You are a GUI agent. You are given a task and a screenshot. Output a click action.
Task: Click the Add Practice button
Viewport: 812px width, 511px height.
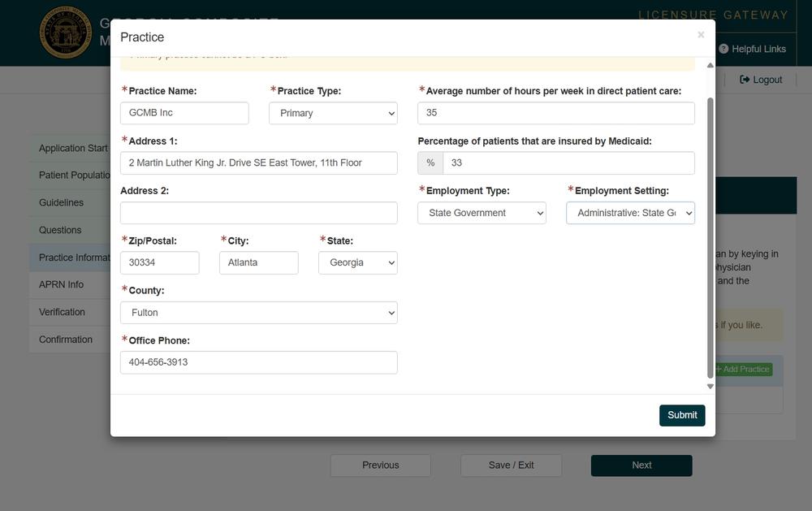coord(742,369)
